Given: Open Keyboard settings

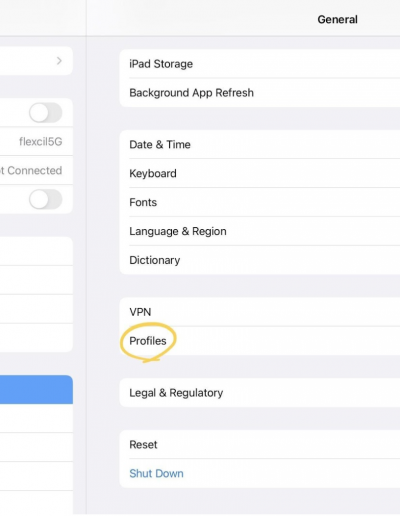Looking at the screenshot, I should [260, 173].
